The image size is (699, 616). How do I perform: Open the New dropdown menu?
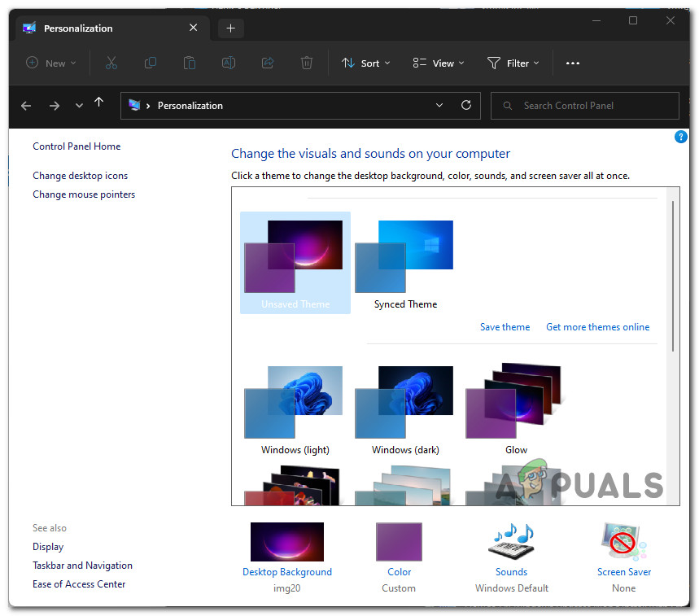click(50, 63)
